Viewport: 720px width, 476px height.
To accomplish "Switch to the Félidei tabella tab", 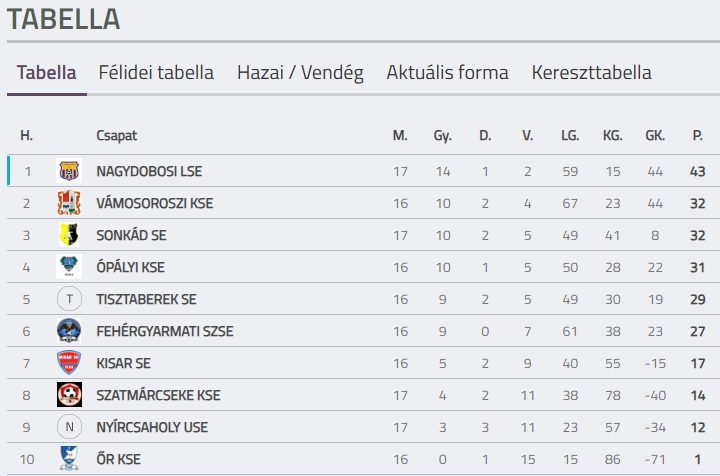I will coord(156,73).
